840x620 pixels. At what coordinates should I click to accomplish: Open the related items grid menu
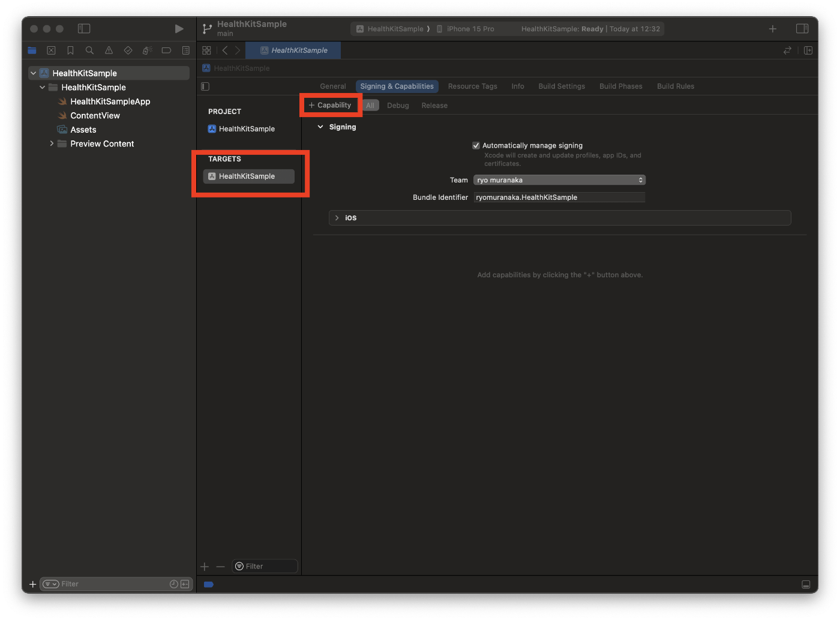(206, 50)
